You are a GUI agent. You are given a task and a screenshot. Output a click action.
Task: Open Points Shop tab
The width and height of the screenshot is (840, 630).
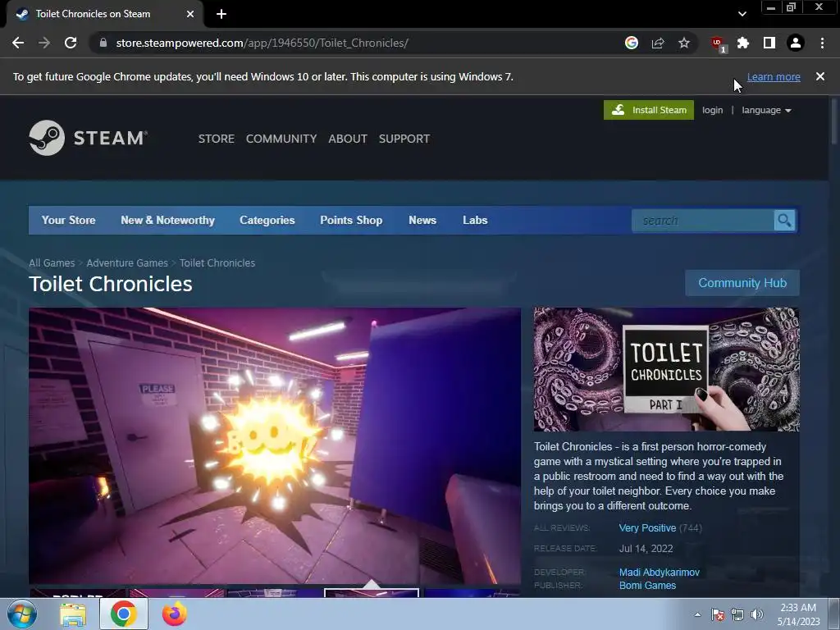351,220
